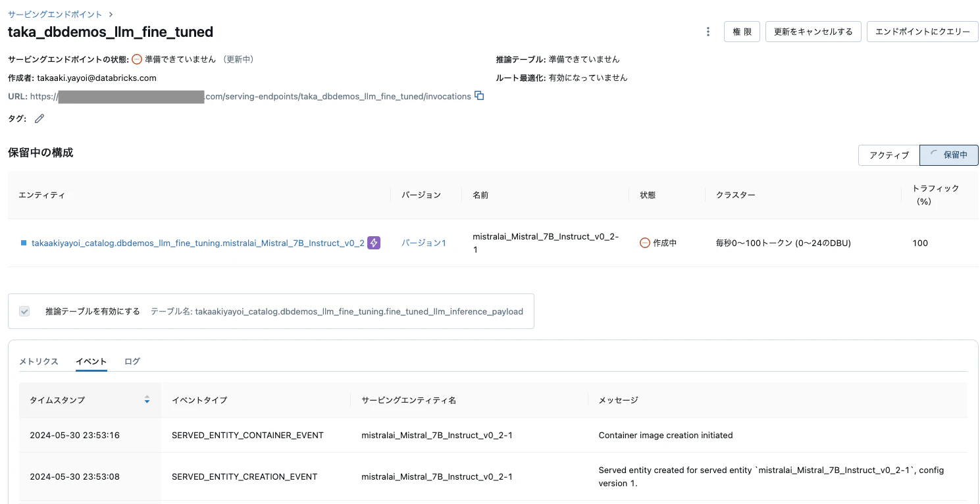Open the mistralai_Mistral_7B_Instruct_v0_2 entity link

pyautogui.click(x=197, y=243)
